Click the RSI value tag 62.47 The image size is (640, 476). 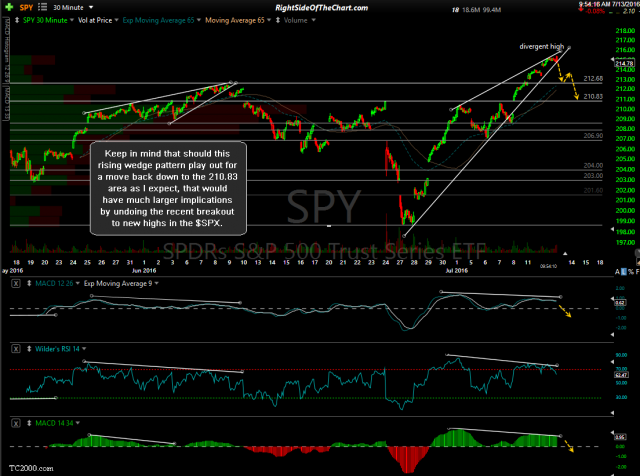coord(621,375)
